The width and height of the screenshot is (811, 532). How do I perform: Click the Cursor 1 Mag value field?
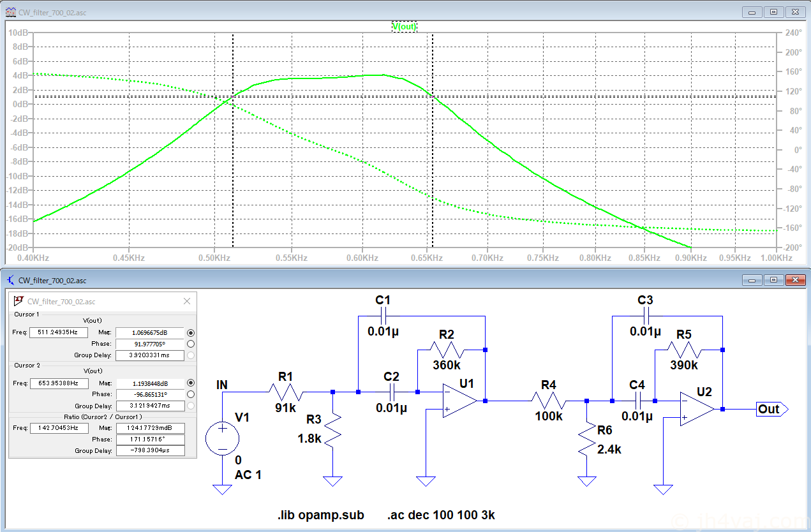[x=150, y=332]
